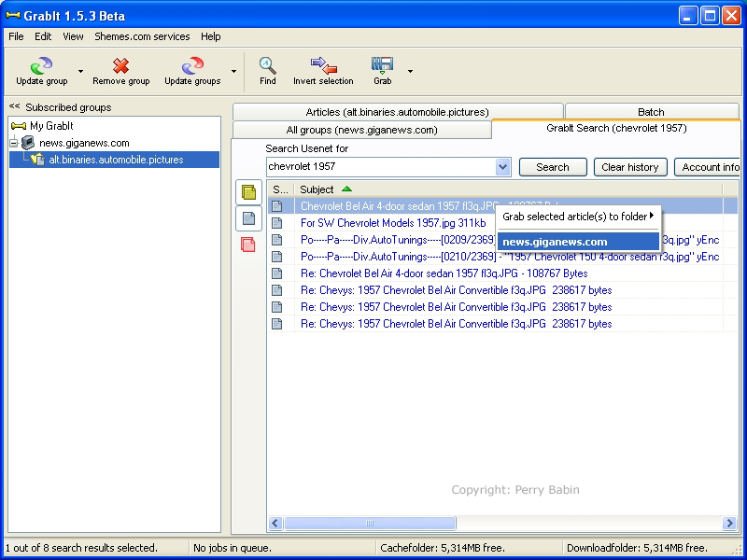Click the grey document side icon
Screen dimensions: 747x560
tap(248, 218)
